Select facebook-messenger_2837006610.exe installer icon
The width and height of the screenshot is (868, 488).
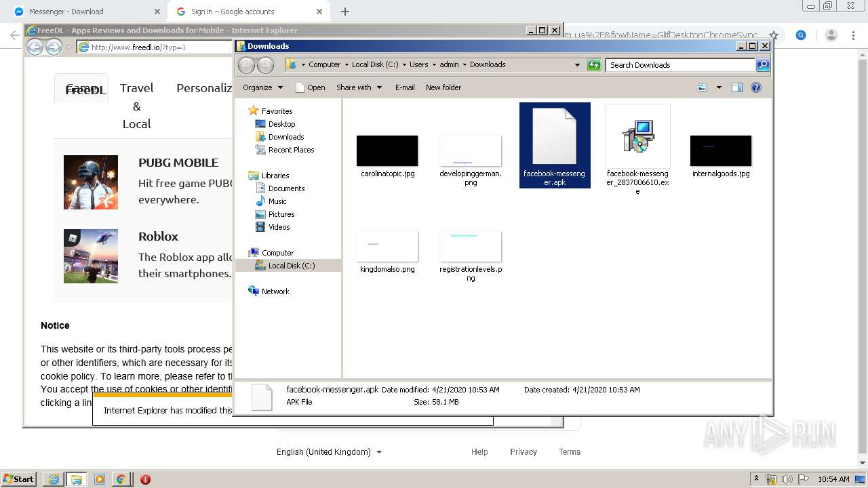(637, 136)
